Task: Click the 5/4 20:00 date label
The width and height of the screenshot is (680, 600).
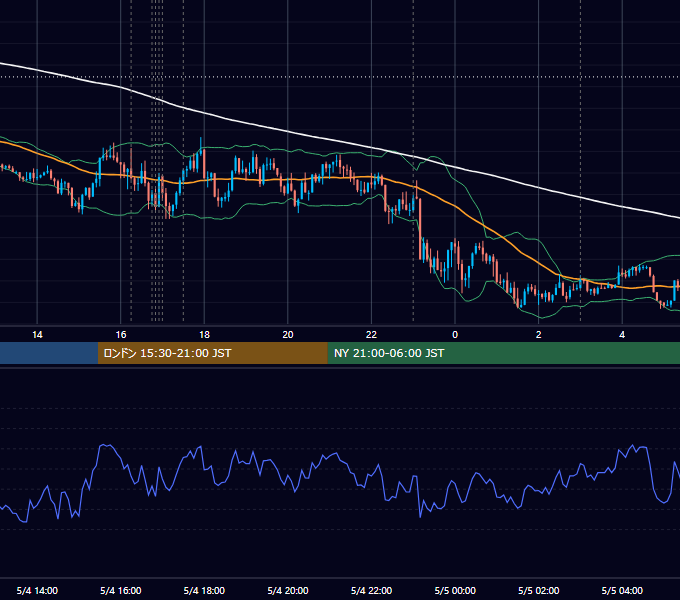Action: (x=288, y=590)
